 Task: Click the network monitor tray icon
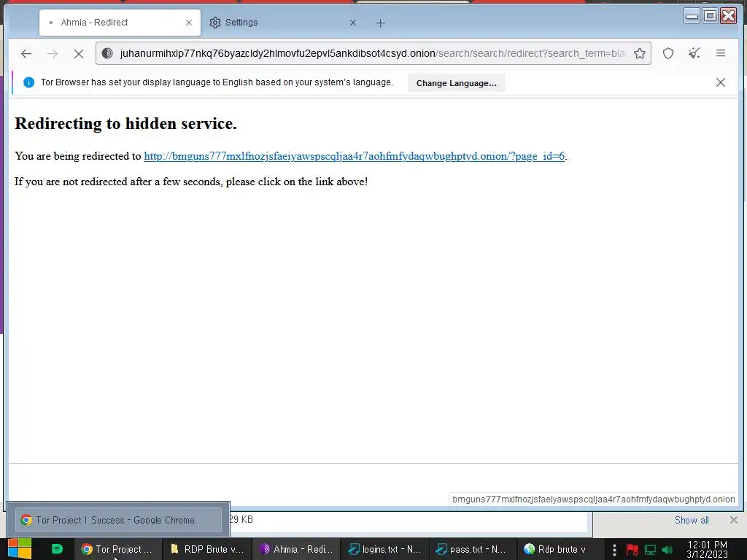pyautogui.click(x=650, y=550)
